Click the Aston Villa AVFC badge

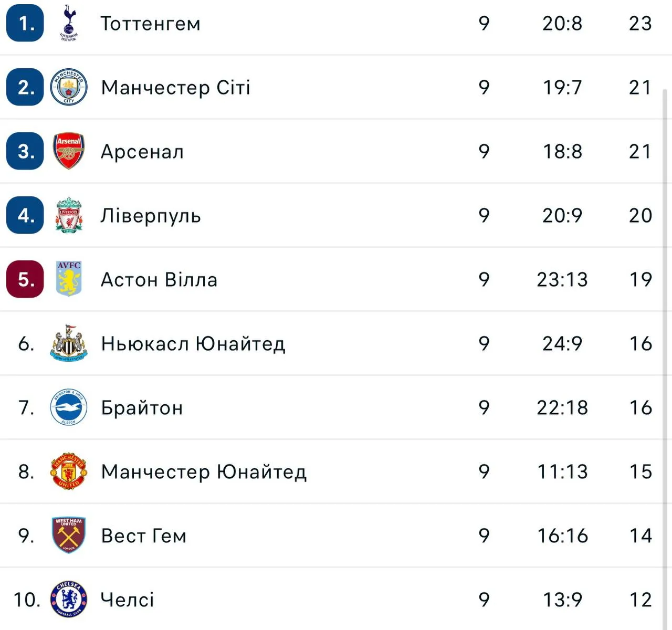pyautogui.click(x=69, y=279)
